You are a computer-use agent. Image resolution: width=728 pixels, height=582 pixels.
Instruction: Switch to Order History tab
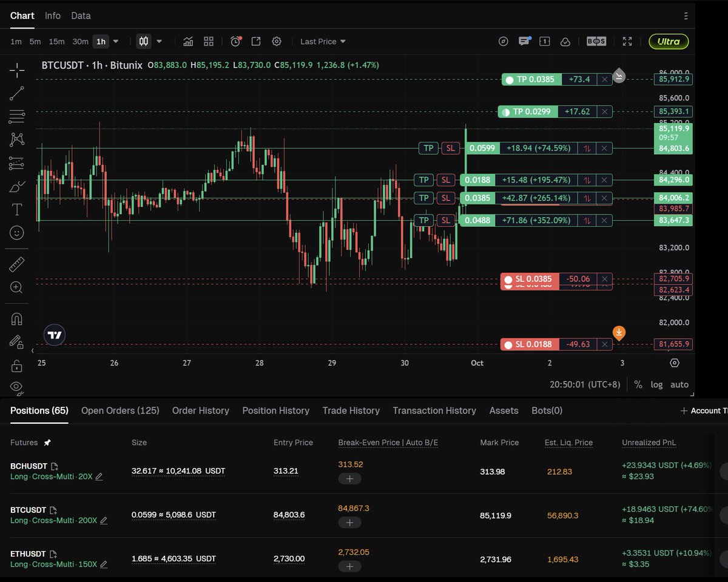[201, 410]
